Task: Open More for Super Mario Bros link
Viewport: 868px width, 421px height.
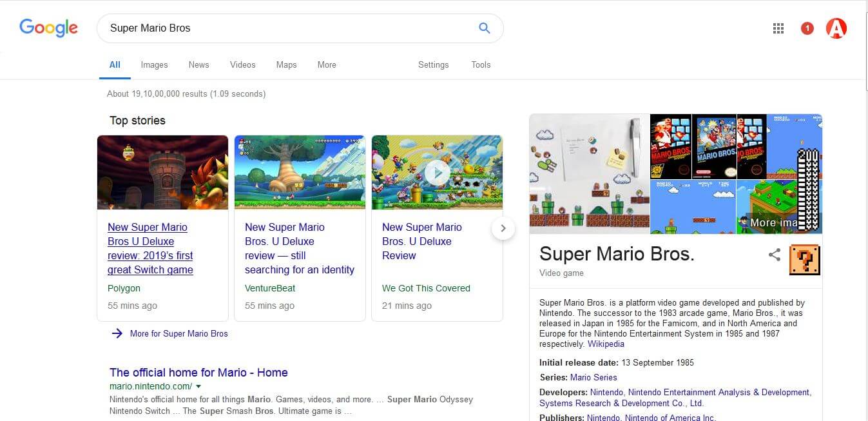Action: click(179, 333)
